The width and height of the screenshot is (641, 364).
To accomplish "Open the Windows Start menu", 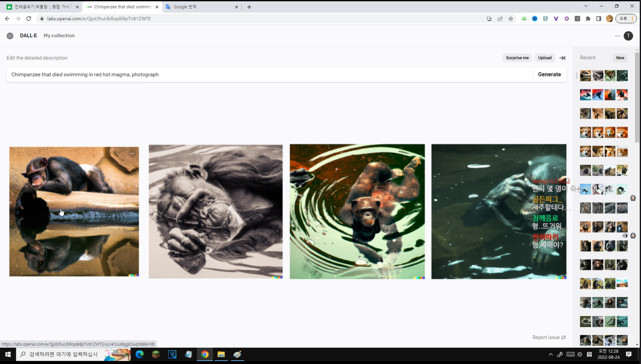I will coord(8,355).
